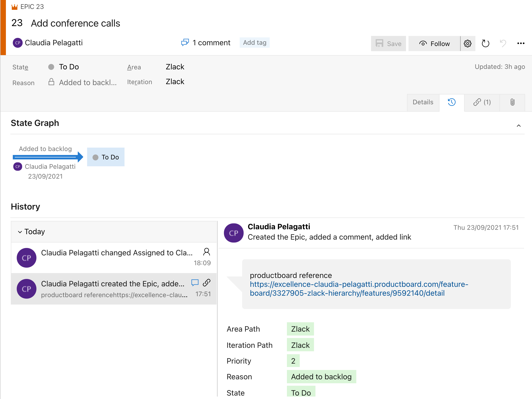
Task: Open more actions via the ellipsis icon
Action: coord(521,44)
